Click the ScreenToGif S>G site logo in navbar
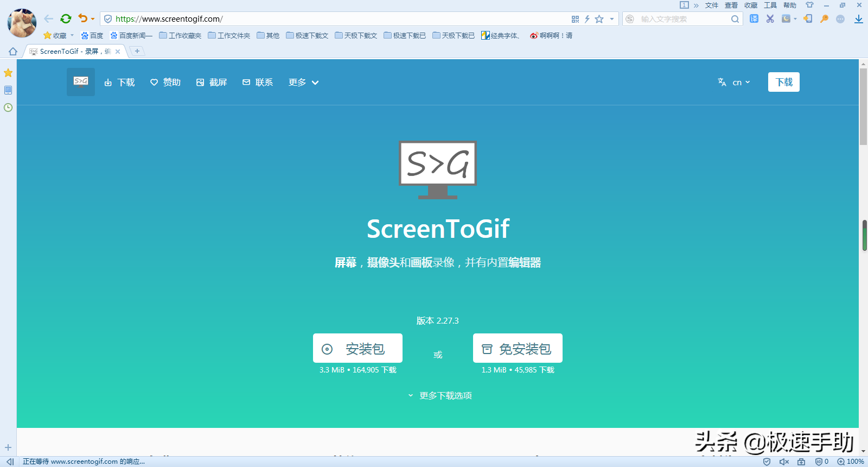 coord(81,82)
